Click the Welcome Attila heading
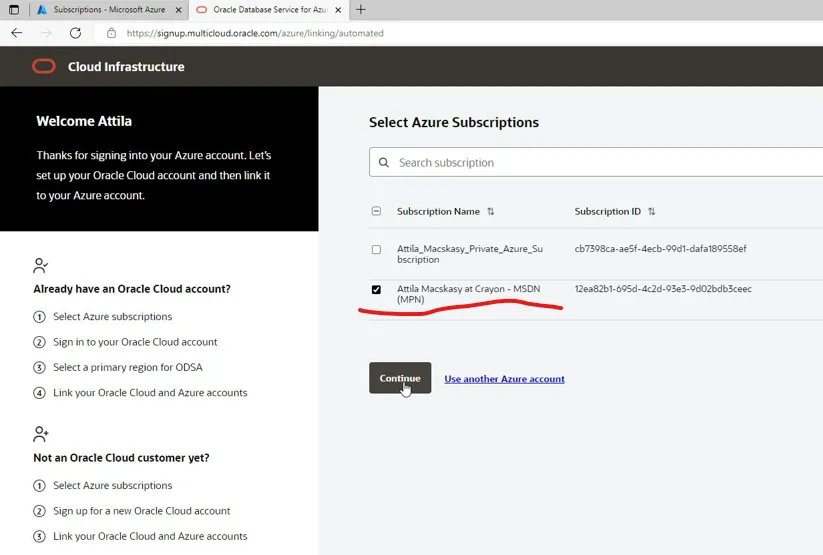823x555 pixels. (84, 121)
